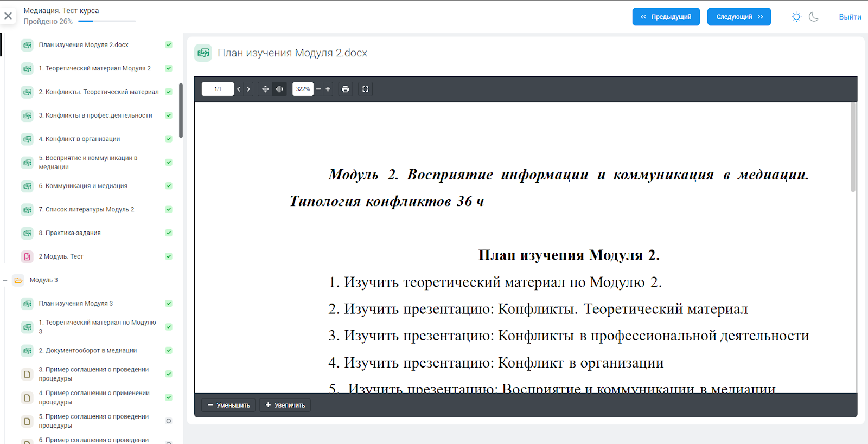The width and height of the screenshot is (868, 444).
Task: Open '5. Восприятие и коммуникация в медиации' lesson
Action: click(88, 163)
